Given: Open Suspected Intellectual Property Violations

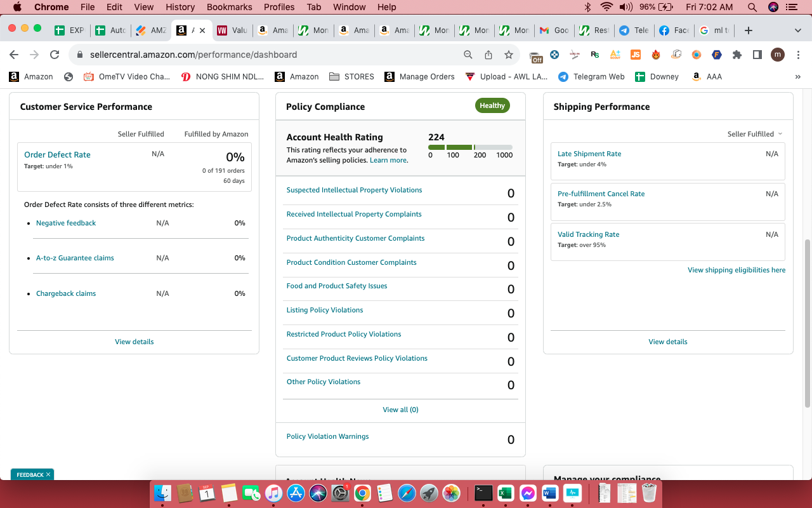Looking at the screenshot, I should click(354, 190).
